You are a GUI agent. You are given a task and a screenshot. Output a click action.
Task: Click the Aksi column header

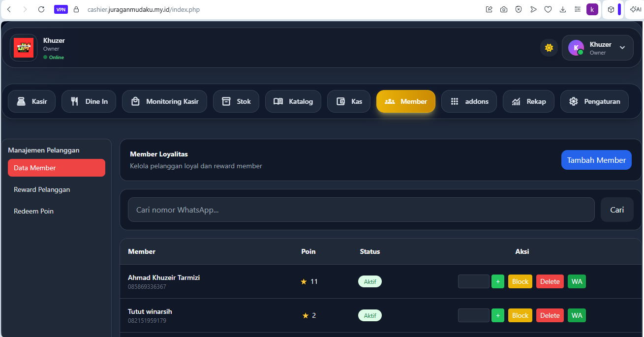522,251
